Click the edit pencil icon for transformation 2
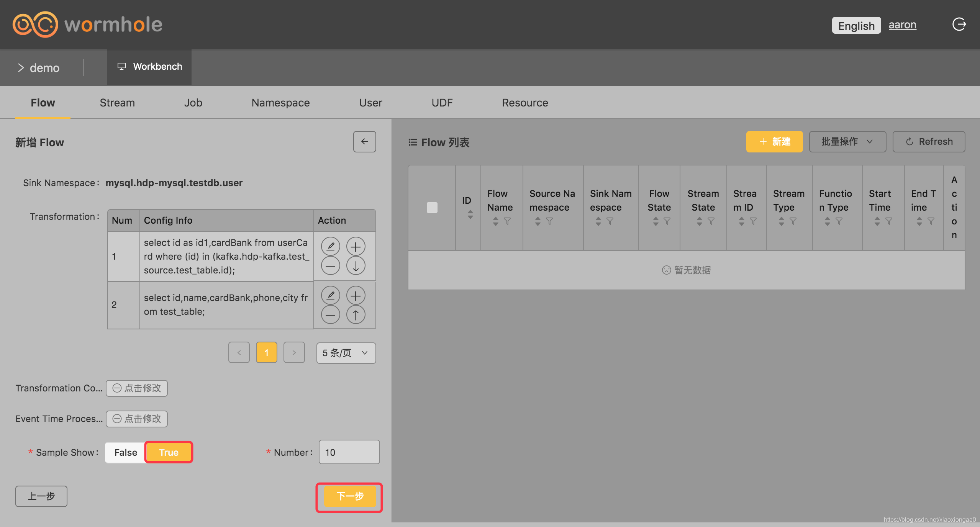 point(330,295)
